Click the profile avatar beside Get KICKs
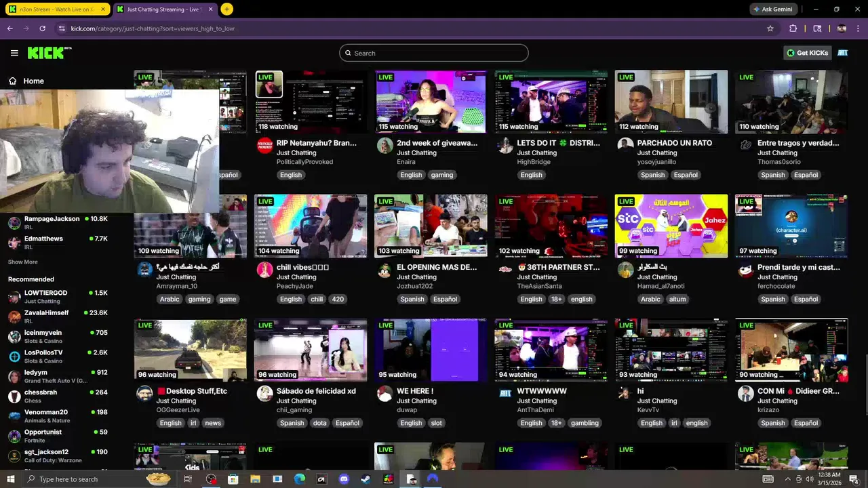Image resolution: width=868 pixels, height=488 pixels. (843, 53)
